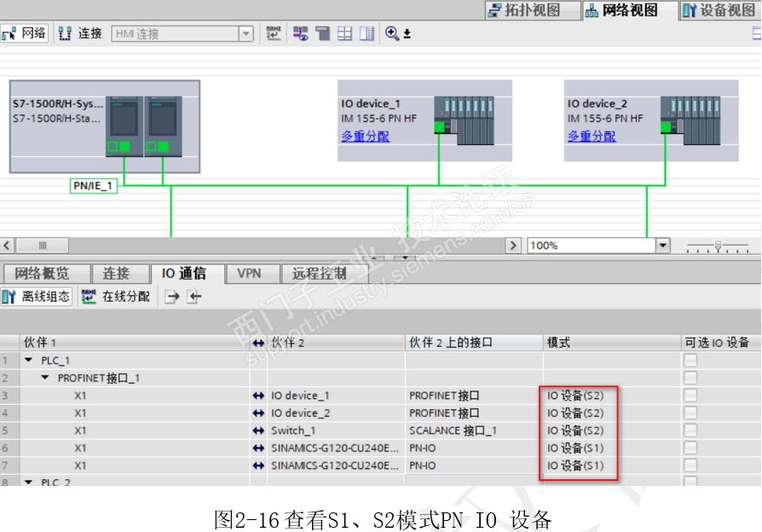The width and height of the screenshot is (762, 532).
Task: Click the page break display icon
Action: [x=322, y=33]
